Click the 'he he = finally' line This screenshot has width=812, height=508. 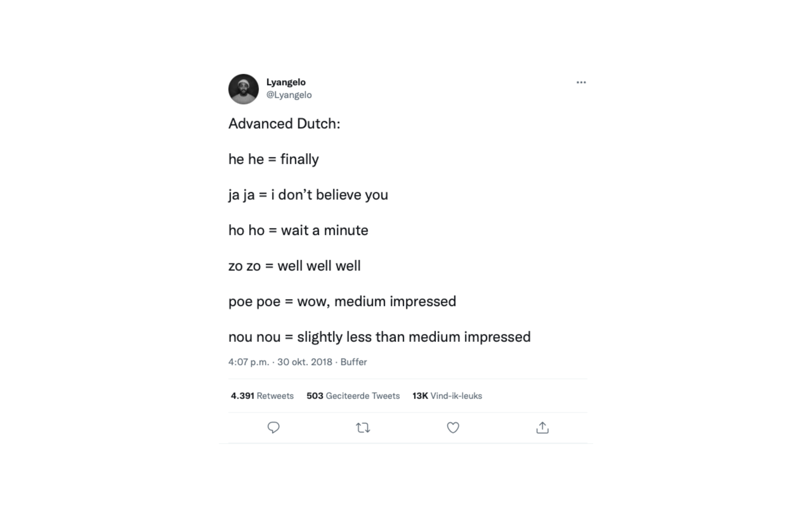tap(273, 159)
